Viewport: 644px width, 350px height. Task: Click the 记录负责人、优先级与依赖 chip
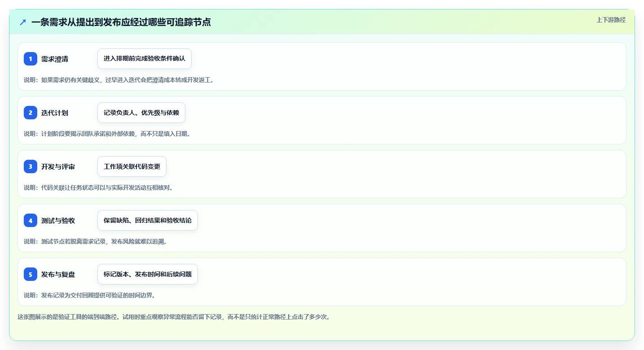(x=141, y=113)
